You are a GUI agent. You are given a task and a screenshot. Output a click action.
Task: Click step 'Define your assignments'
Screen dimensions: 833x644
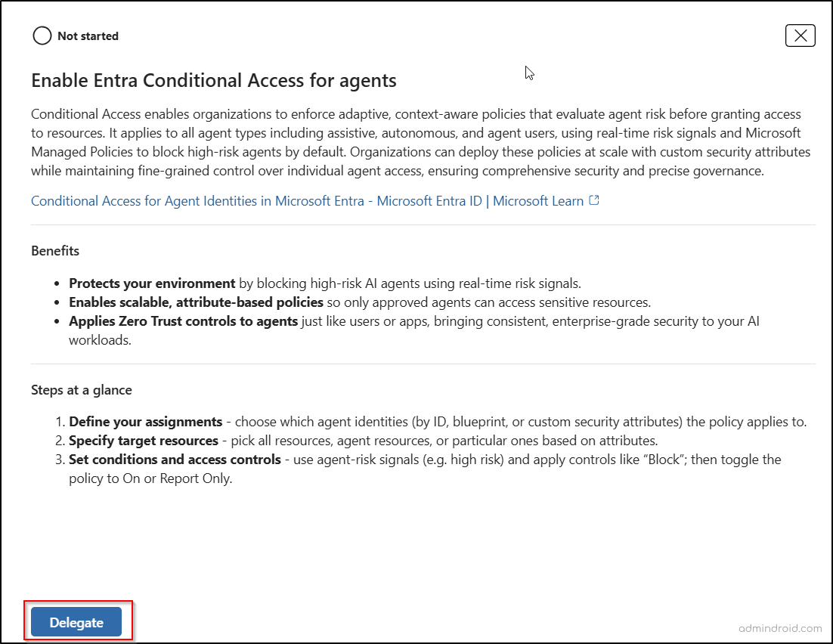pyautogui.click(x=145, y=422)
